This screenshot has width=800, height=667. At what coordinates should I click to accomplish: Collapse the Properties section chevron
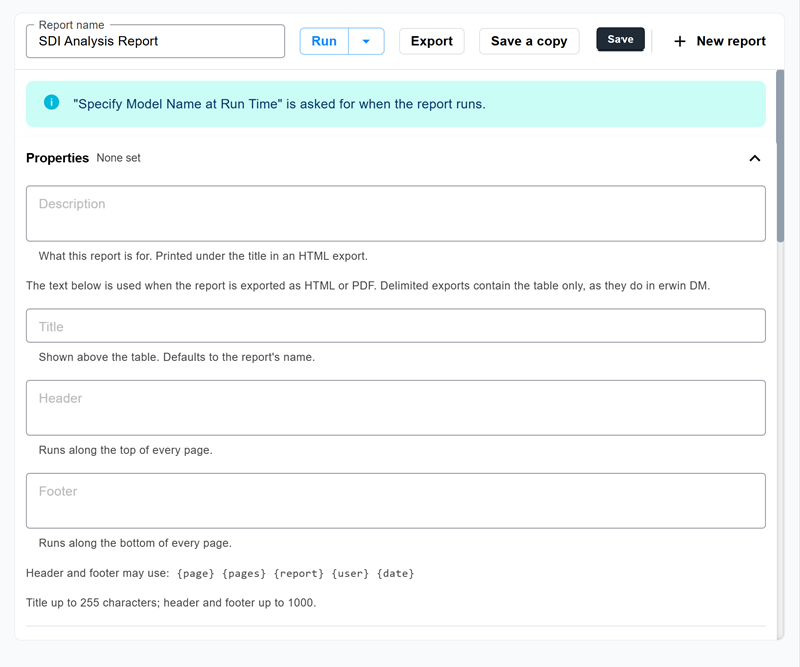(755, 158)
